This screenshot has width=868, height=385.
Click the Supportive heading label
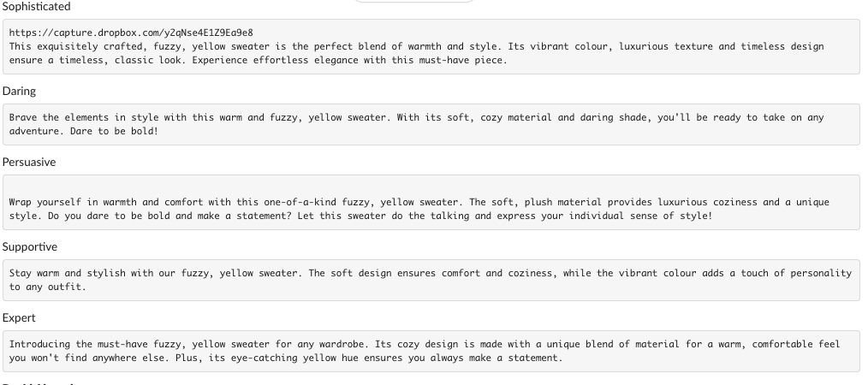pos(29,246)
